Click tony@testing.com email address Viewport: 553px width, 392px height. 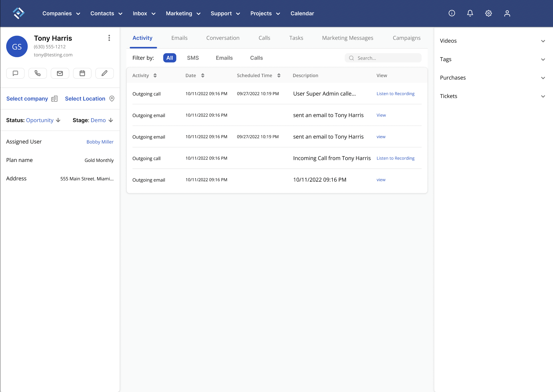(x=53, y=55)
